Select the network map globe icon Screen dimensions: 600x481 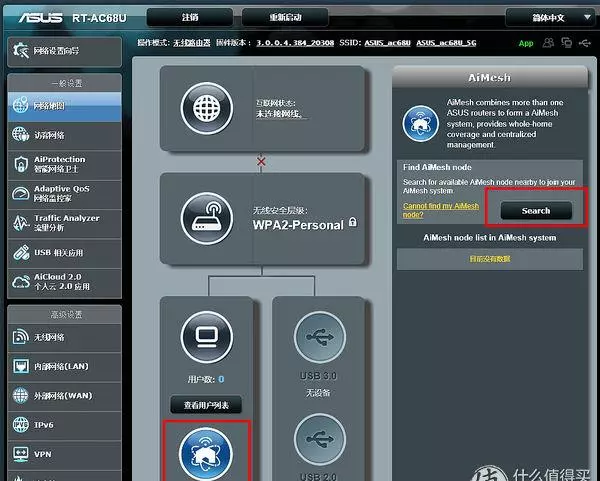[x=20, y=105]
